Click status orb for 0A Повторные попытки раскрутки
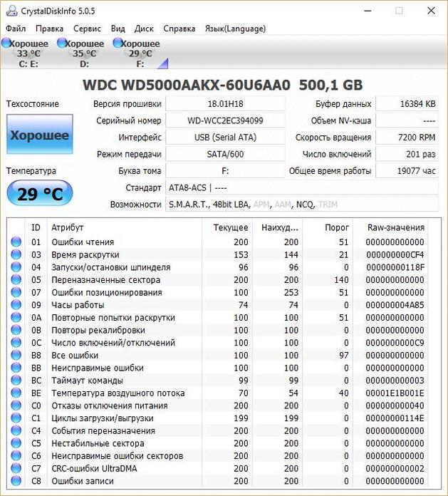This screenshot has height=496, width=448. pos(16,317)
